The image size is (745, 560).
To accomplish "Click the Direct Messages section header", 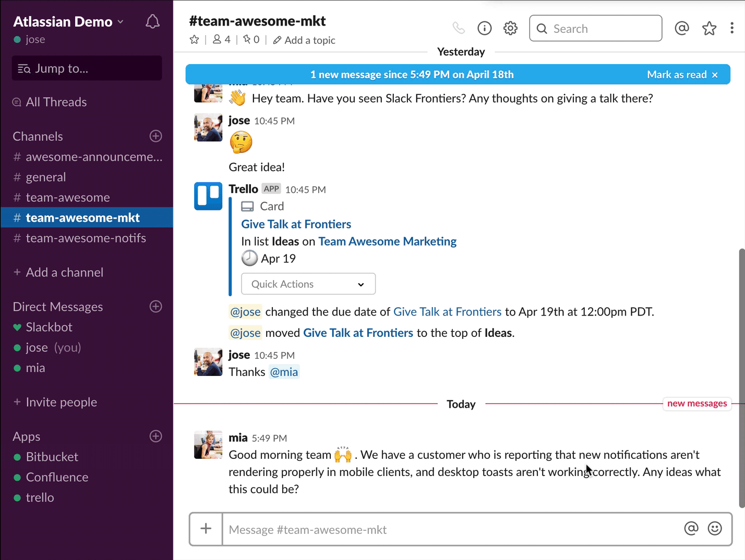I will [57, 307].
